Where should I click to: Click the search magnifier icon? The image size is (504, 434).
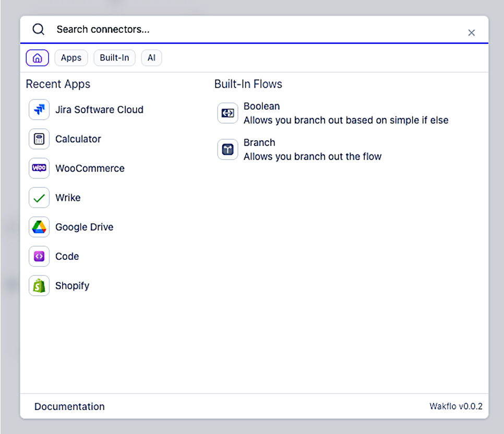(x=38, y=29)
